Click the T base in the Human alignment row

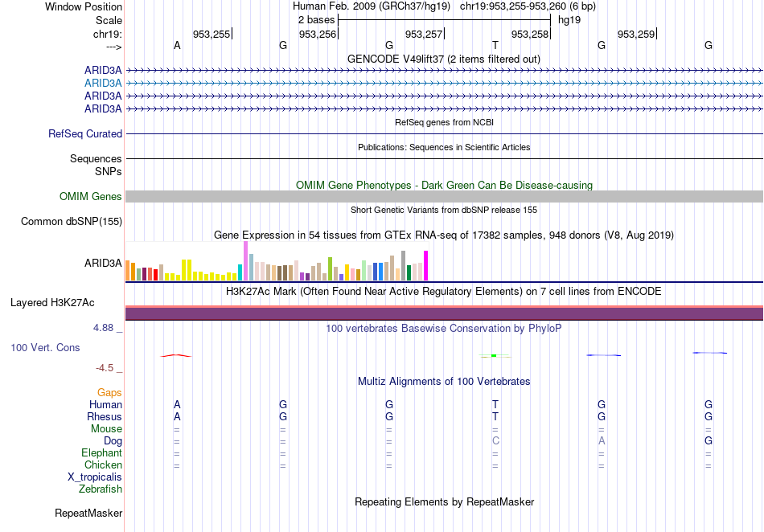coord(495,404)
